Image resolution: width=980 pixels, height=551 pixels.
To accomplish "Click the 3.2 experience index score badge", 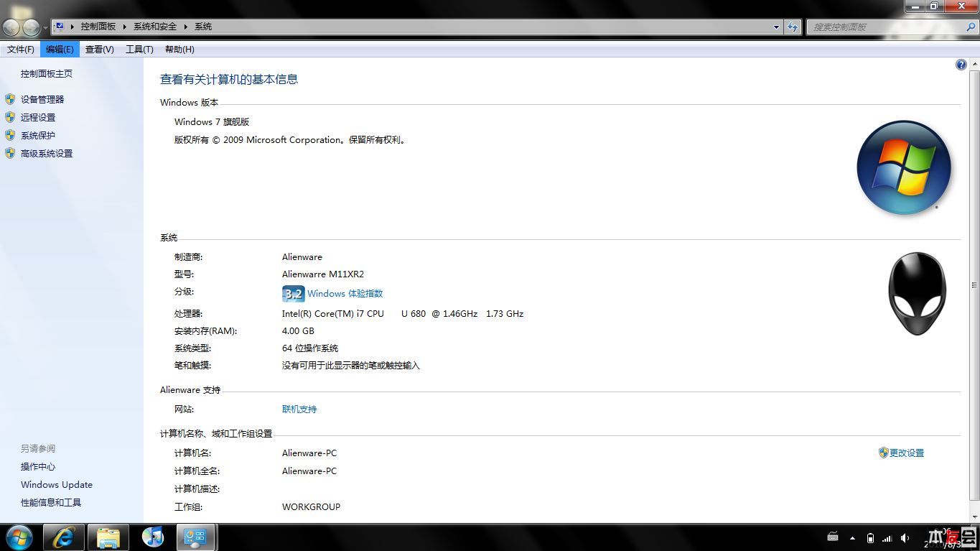I will click(x=293, y=294).
